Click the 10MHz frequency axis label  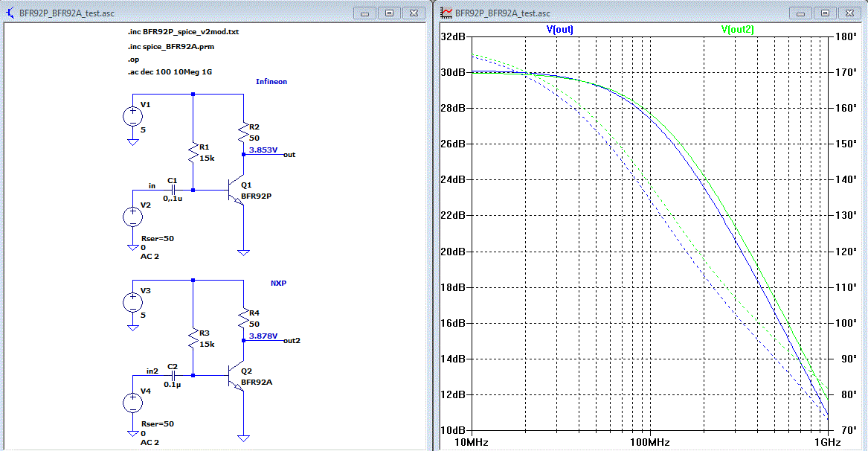point(472,443)
